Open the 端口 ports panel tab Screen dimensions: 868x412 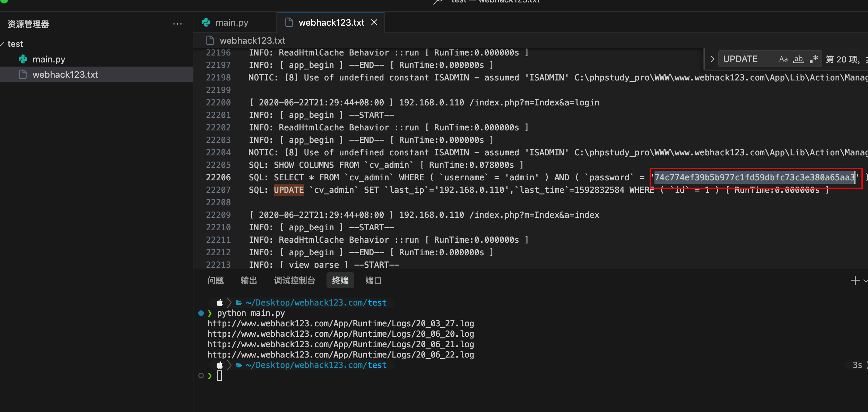coord(374,280)
